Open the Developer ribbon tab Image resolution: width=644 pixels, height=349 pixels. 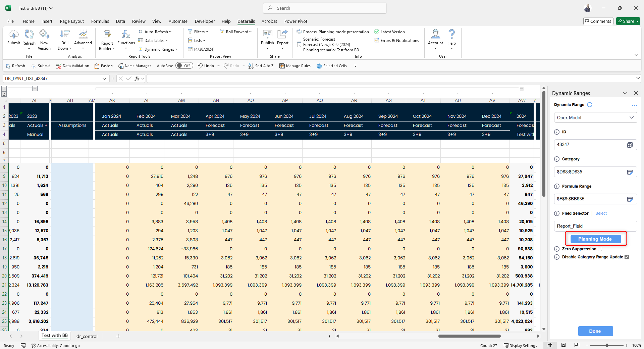pyautogui.click(x=205, y=21)
